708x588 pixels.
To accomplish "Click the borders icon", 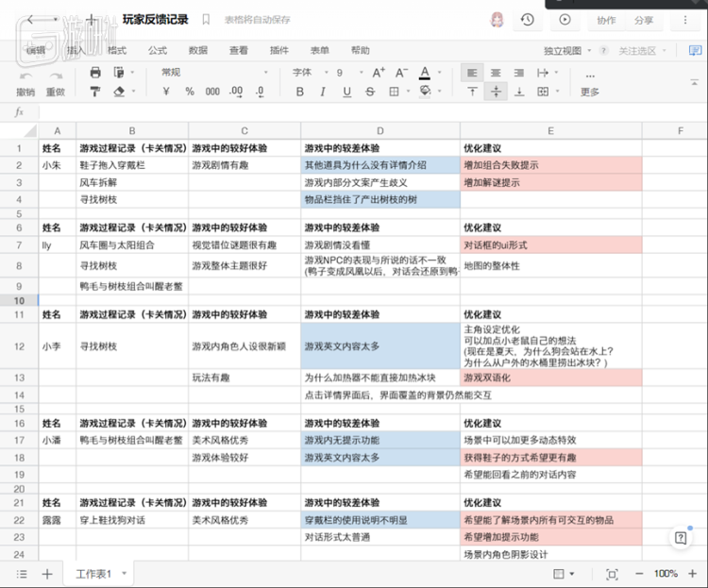I will click(395, 92).
